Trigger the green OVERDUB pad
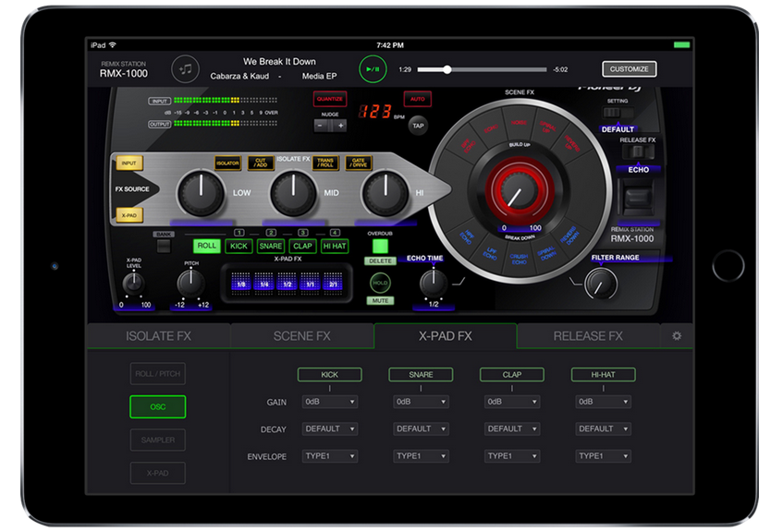The width and height of the screenshot is (783, 532). [380, 247]
